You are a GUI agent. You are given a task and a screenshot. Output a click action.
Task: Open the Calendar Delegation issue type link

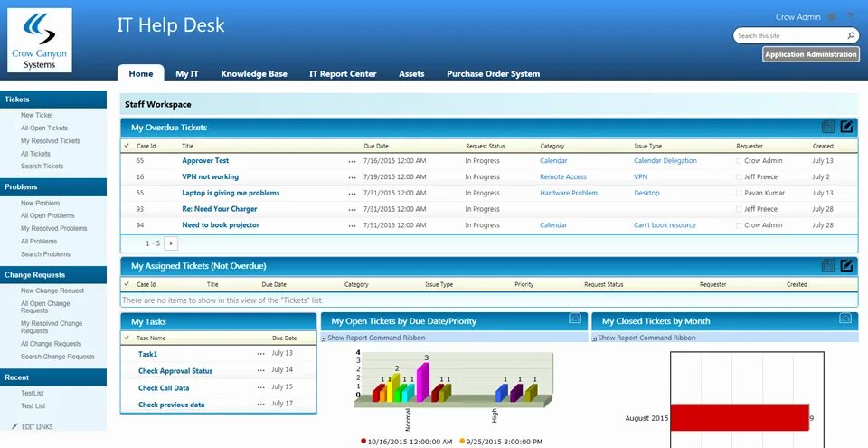665,161
